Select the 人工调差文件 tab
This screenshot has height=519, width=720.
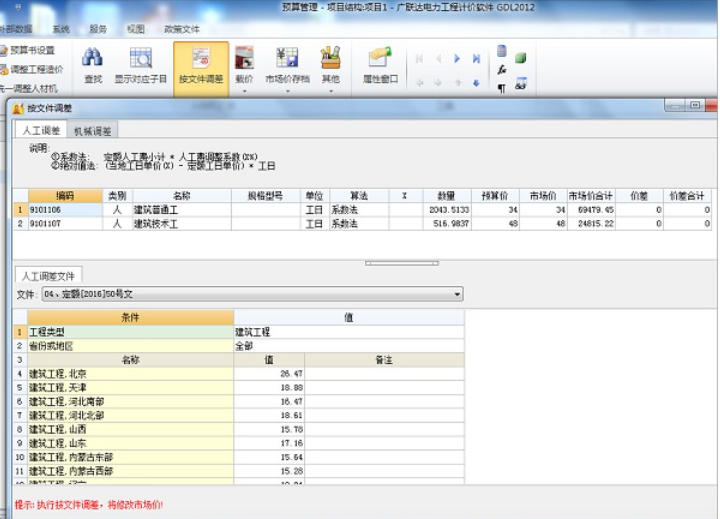(x=49, y=276)
